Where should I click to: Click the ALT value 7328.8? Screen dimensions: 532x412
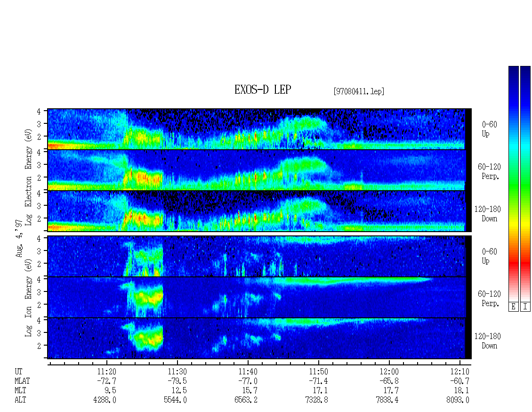point(316,400)
